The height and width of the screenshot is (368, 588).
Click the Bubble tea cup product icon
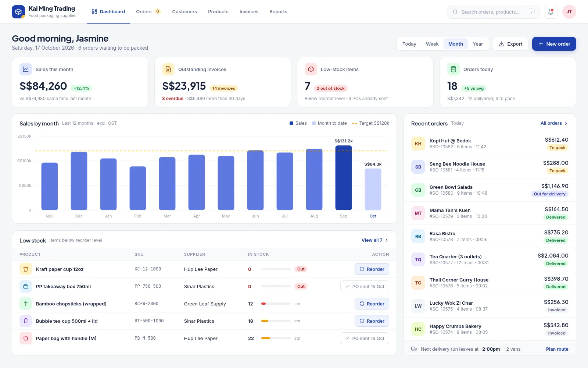click(x=26, y=321)
